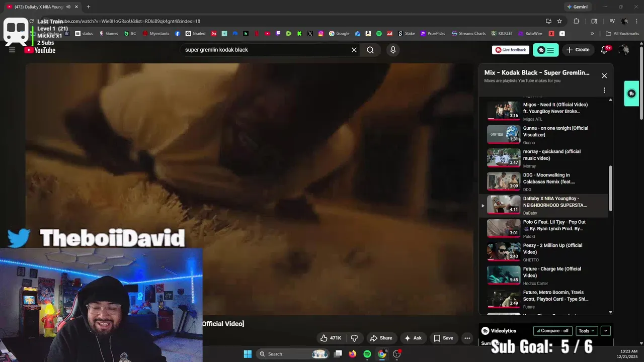Click Task View on the taskbar

tap(338, 354)
